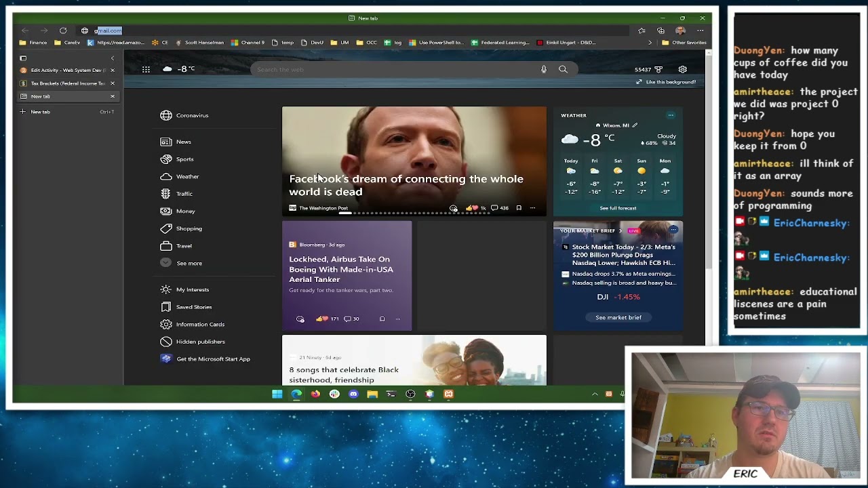Open the Stock Market Today headline

[624, 255]
